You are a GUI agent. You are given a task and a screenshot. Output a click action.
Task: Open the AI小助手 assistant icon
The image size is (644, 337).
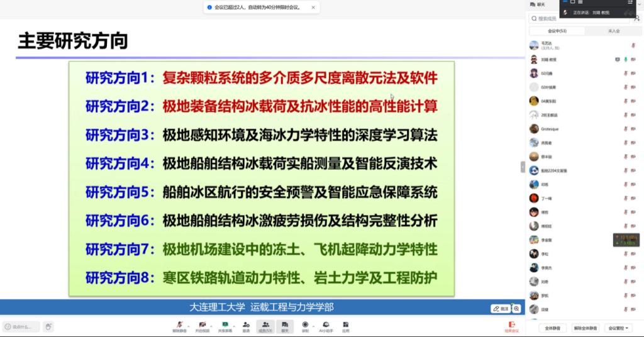pos(325,324)
